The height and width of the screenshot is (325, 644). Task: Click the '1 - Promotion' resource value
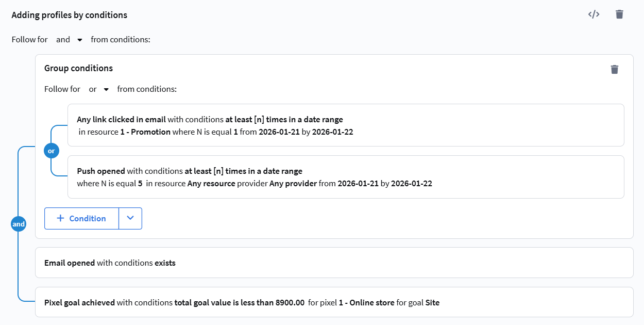pyautogui.click(x=145, y=132)
